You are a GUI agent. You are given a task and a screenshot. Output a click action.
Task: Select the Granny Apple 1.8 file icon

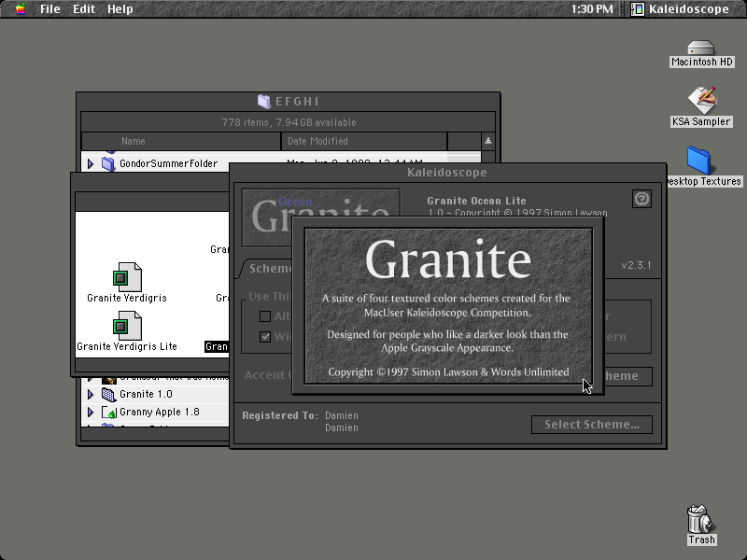click(109, 413)
